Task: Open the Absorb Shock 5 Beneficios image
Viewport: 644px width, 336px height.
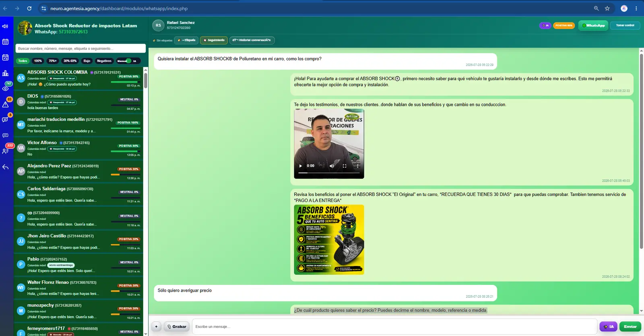Action: (329, 240)
